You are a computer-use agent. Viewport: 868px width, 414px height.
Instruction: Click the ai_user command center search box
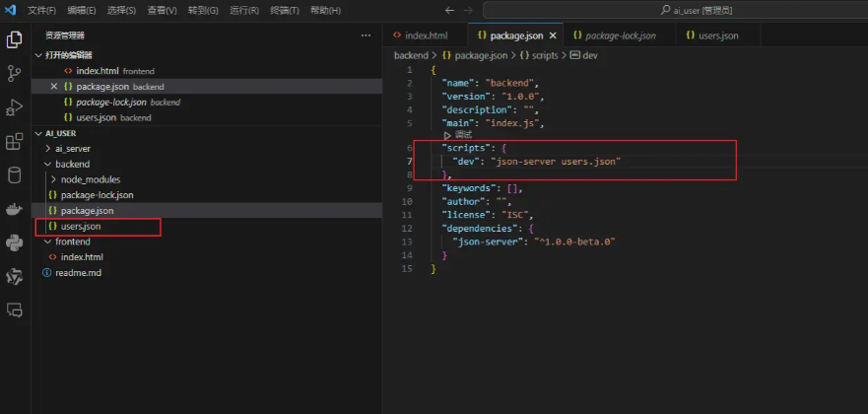tap(700, 10)
